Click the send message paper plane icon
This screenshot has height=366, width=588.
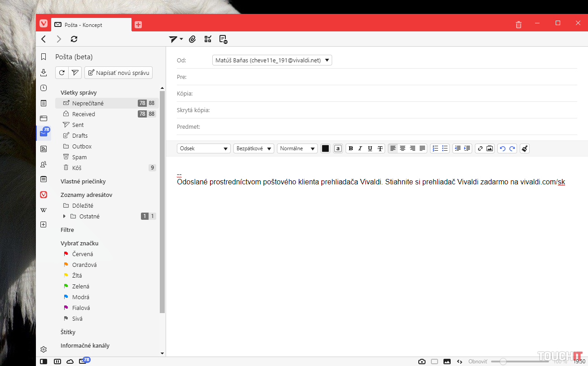tap(173, 39)
